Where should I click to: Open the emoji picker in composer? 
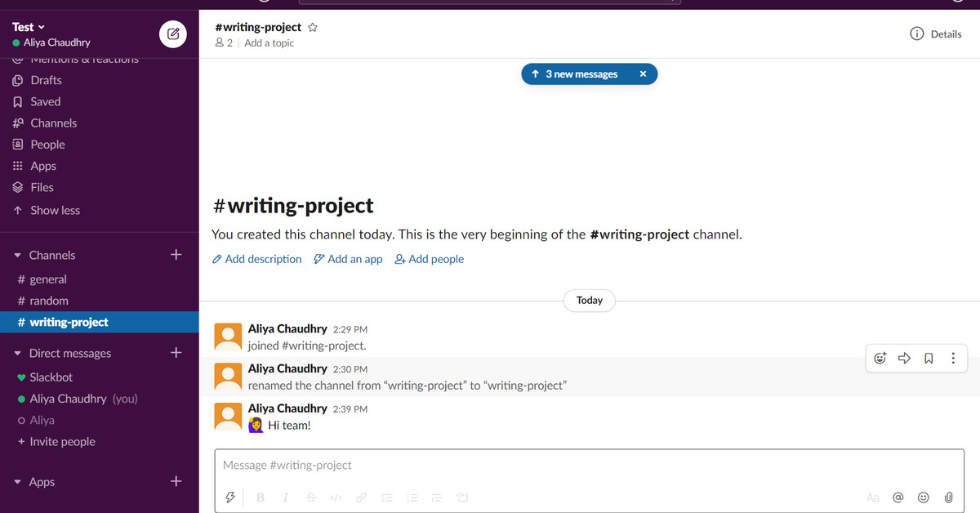tap(923, 497)
